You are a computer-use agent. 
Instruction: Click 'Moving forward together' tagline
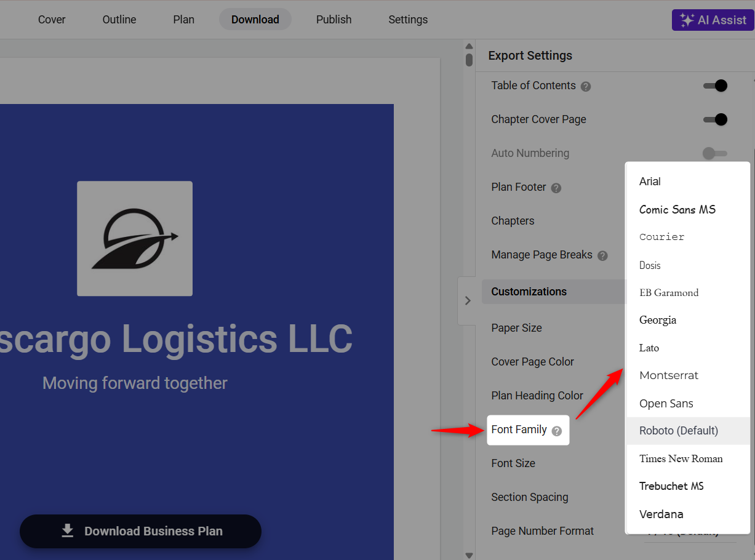click(135, 383)
